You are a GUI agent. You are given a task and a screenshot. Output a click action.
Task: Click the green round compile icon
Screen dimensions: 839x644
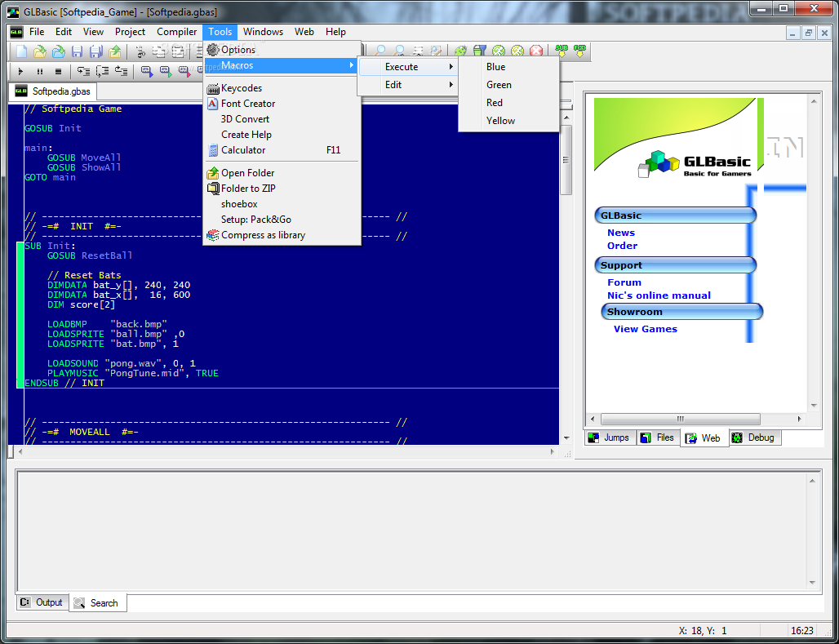point(498,51)
